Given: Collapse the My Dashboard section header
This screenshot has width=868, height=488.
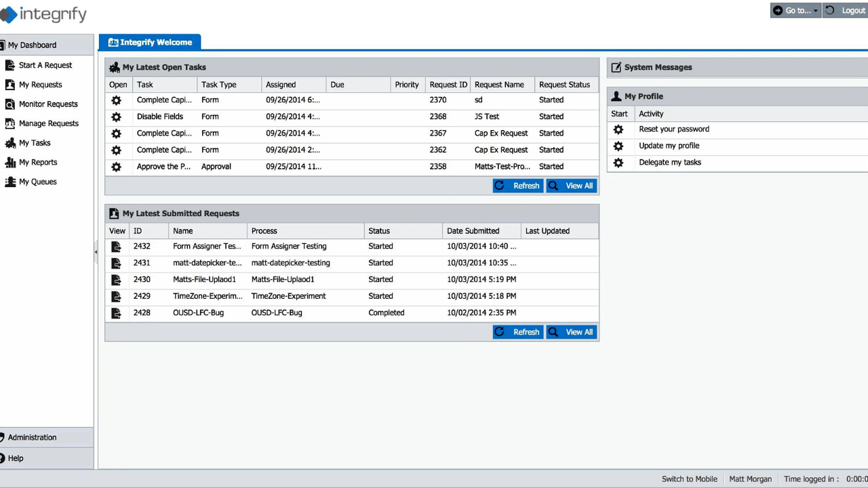Looking at the screenshot, I should 47,45.
